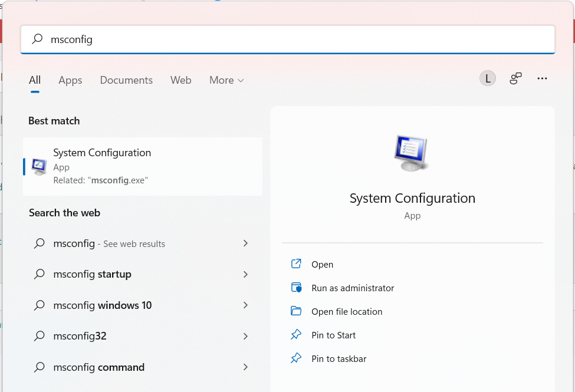This screenshot has height=392, width=575.
Task: Click the magnifier icon in search box
Action: tap(37, 39)
